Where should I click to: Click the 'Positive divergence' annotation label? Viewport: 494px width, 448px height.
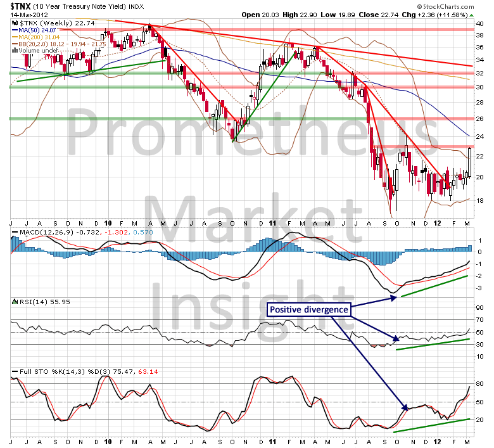pos(309,310)
